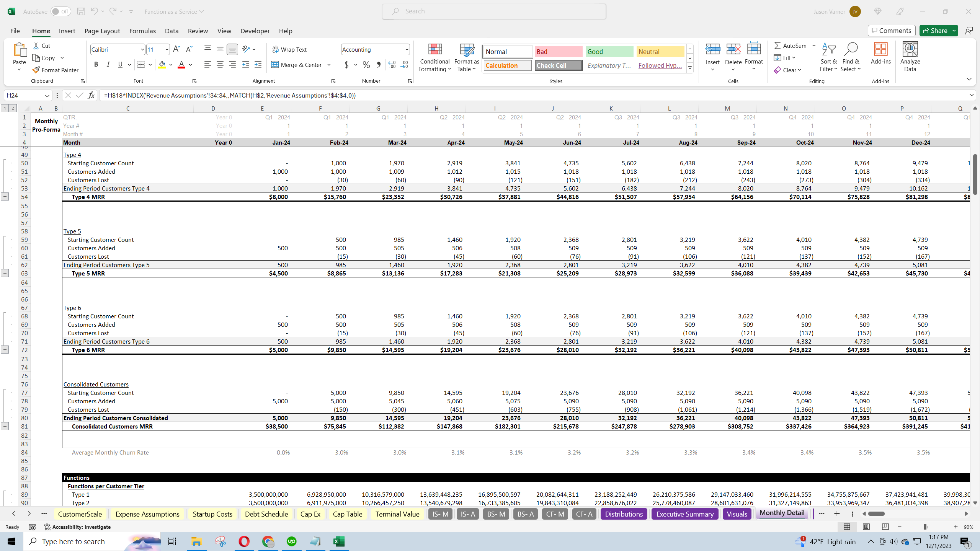Open the Name Box dropdown

(x=47, y=95)
